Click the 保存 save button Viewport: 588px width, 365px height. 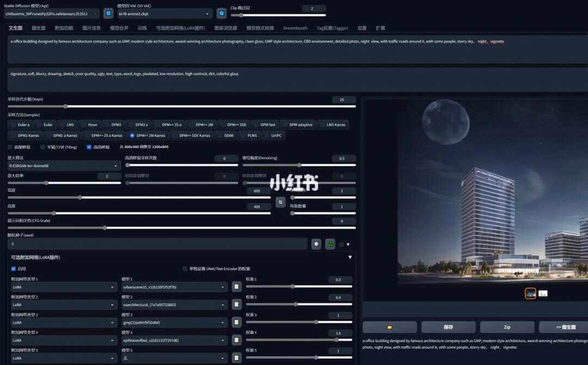coord(448,327)
